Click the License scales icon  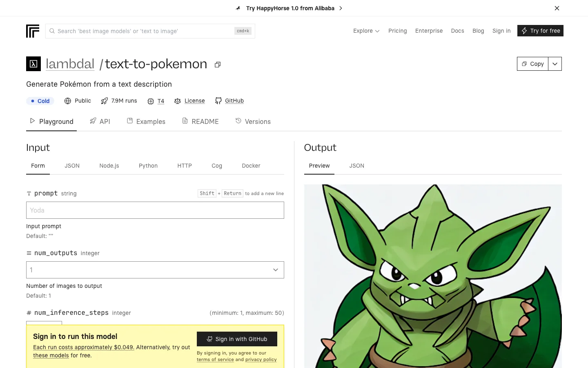coord(178,101)
